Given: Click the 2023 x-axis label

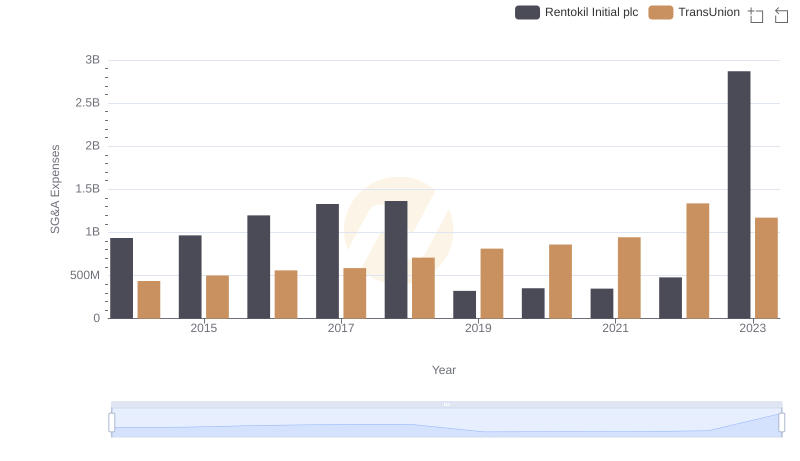Looking at the screenshot, I should pos(753,328).
